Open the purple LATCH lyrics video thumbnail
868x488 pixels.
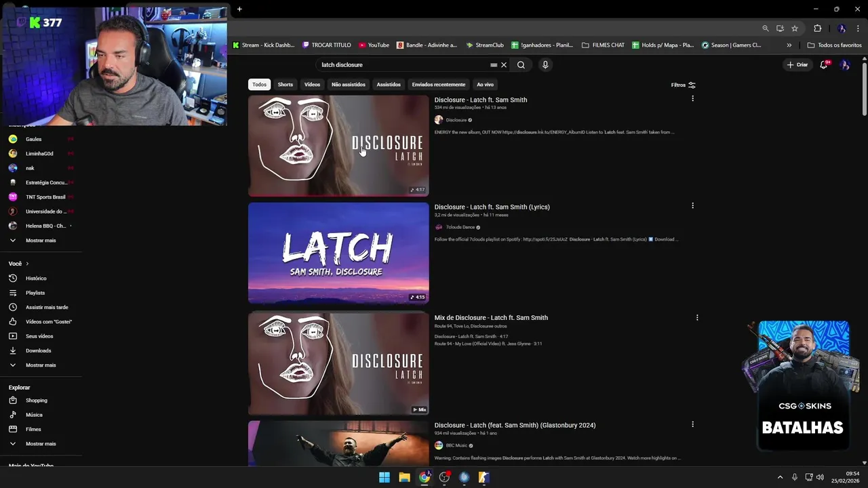tap(338, 253)
